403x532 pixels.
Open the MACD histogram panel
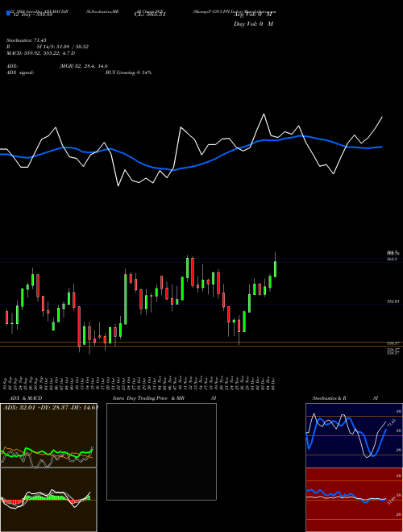click(x=48, y=500)
